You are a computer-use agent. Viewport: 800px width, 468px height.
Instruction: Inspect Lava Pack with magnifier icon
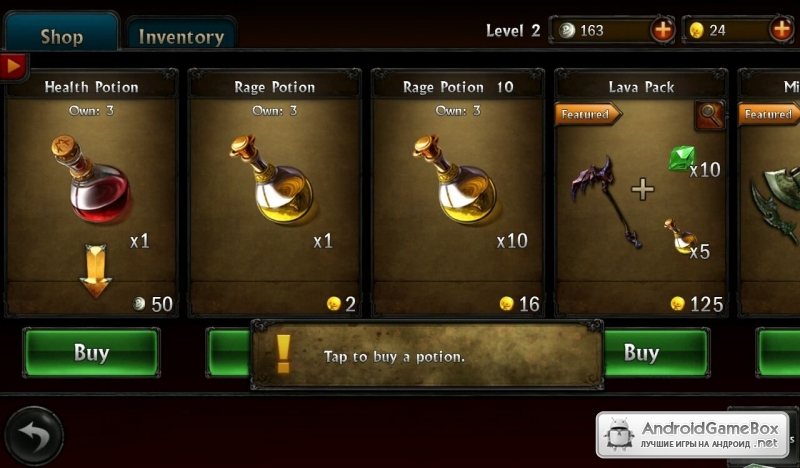(x=710, y=115)
